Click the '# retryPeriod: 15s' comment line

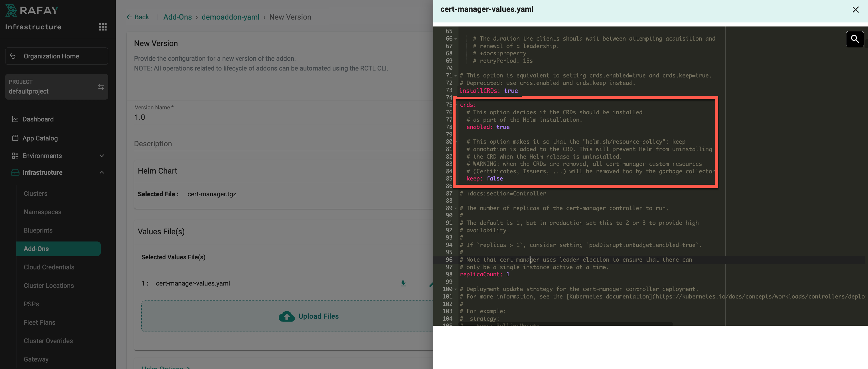pyautogui.click(x=503, y=61)
